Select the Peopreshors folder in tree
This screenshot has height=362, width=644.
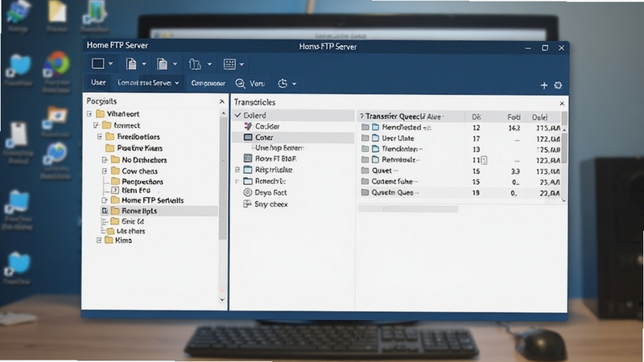(142, 182)
